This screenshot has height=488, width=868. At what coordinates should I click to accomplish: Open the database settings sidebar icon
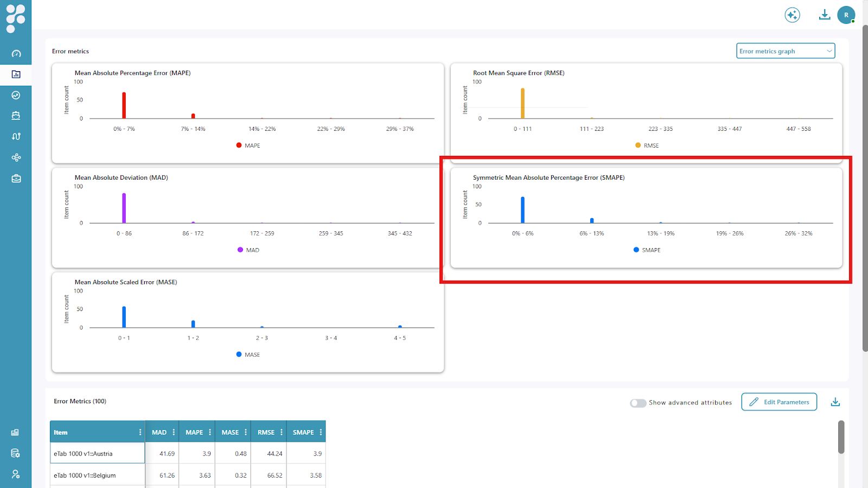[x=15, y=453]
